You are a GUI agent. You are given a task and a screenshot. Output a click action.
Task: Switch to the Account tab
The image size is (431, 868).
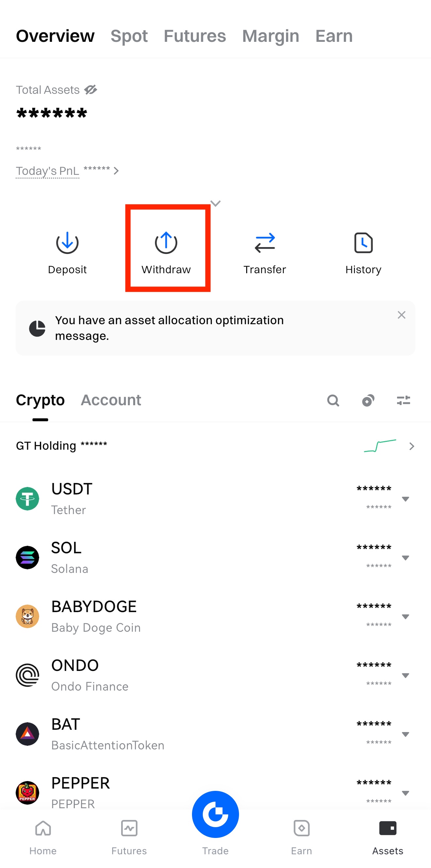tap(111, 400)
